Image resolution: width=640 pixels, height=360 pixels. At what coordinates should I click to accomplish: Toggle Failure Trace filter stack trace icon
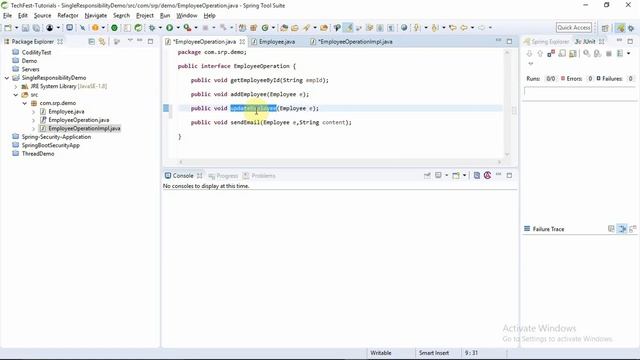pos(622,229)
